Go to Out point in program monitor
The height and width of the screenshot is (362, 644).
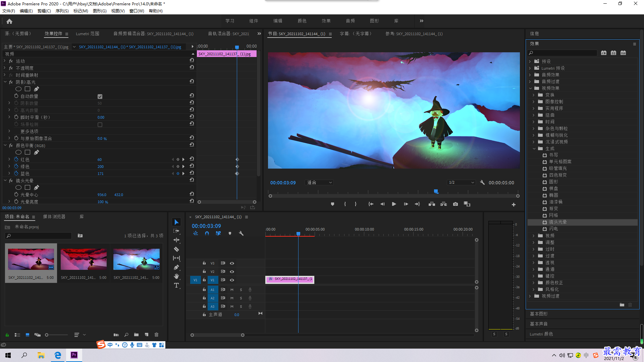pos(417,204)
